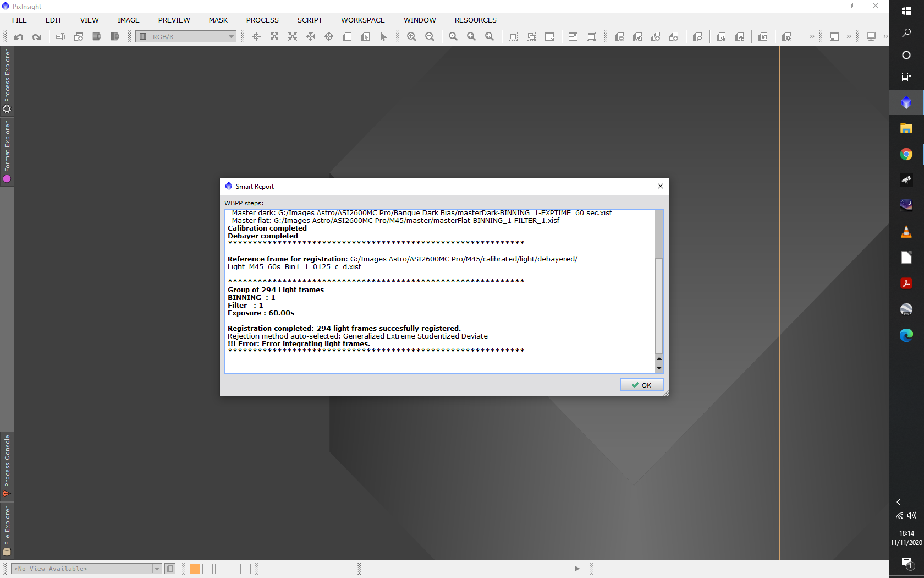Viewport: 924px width, 578px height.
Task: Expand the Process Explorer side panel
Action: pyautogui.click(x=7, y=80)
